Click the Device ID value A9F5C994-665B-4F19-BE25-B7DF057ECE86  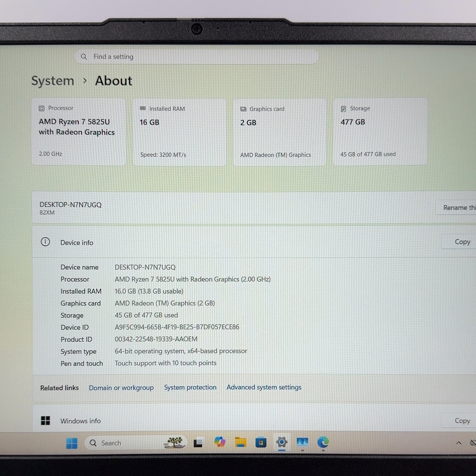click(177, 327)
